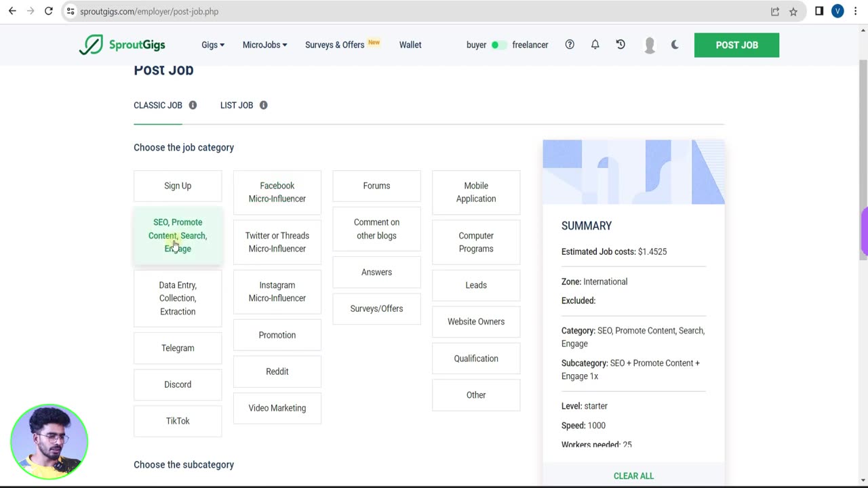Click the Estimated Job costs $1.4525 text
868x488 pixels.
tap(614, 251)
